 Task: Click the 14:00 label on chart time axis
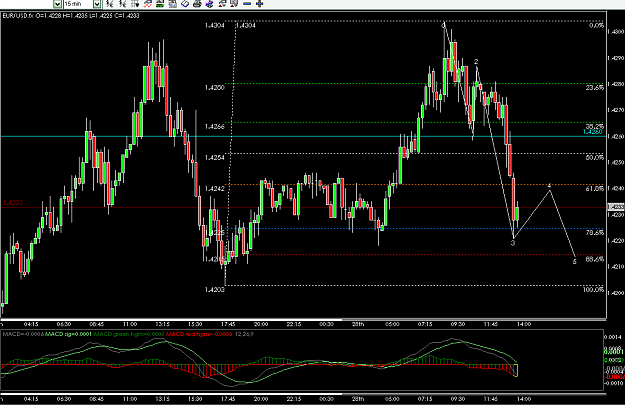[524, 324]
